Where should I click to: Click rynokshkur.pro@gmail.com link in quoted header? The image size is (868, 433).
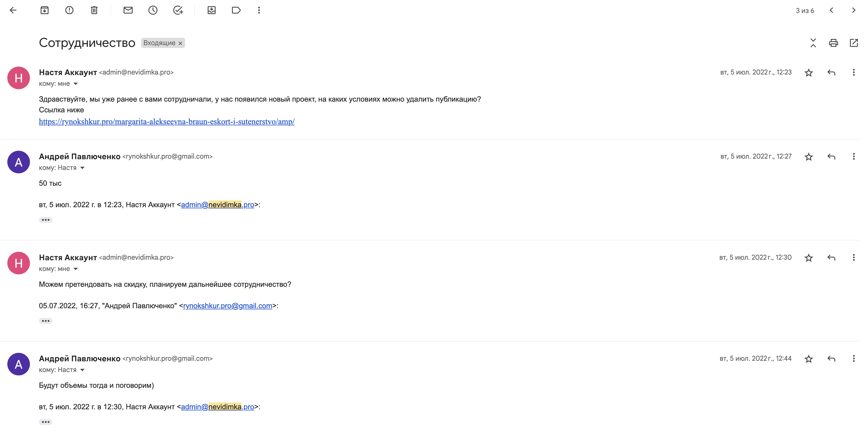point(228,306)
